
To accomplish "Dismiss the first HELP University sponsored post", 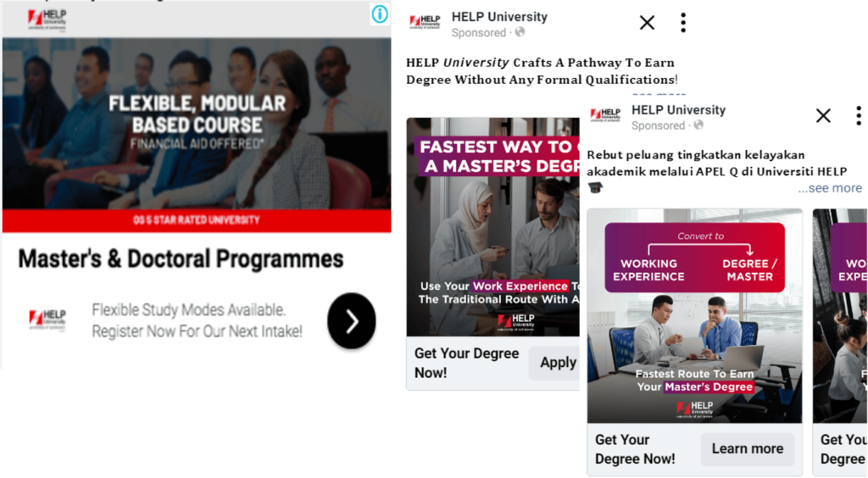I will (x=647, y=23).
